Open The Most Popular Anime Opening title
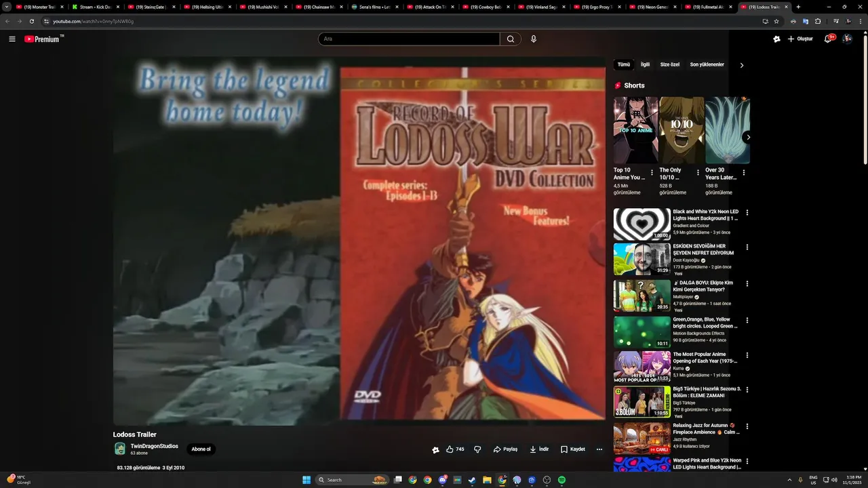868x488 pixels. click(705, 357)
